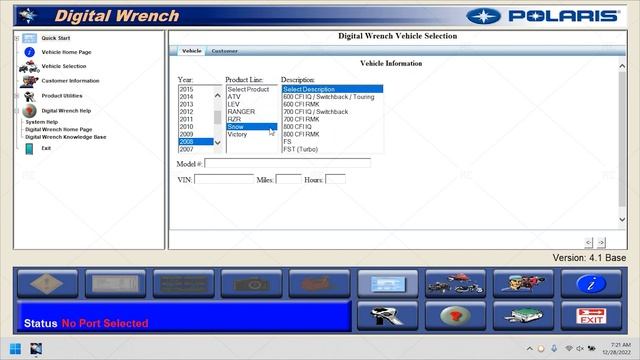This screenshot has width=640, height=360.
Task: Select FST (Turbo) description
Action: (333, 149)
